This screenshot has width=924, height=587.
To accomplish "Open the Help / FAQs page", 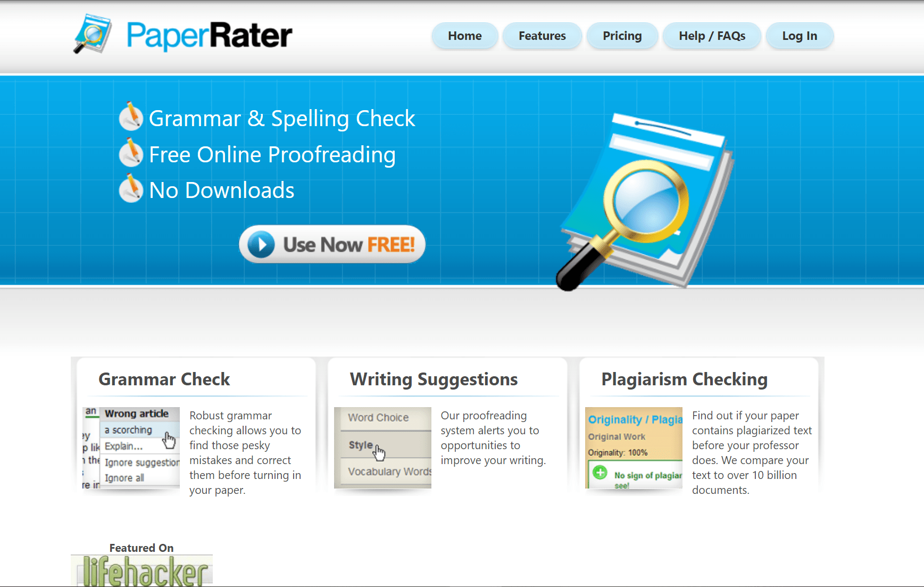I will click(x=712, y=36).
